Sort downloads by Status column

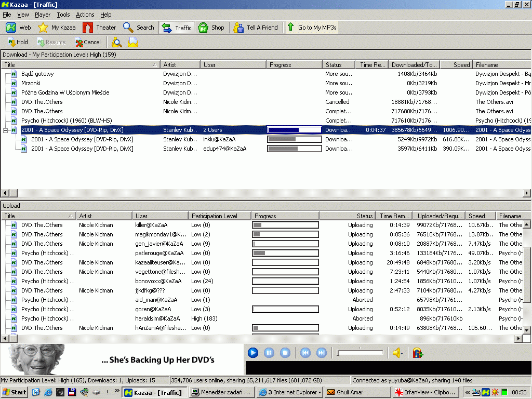339,65
